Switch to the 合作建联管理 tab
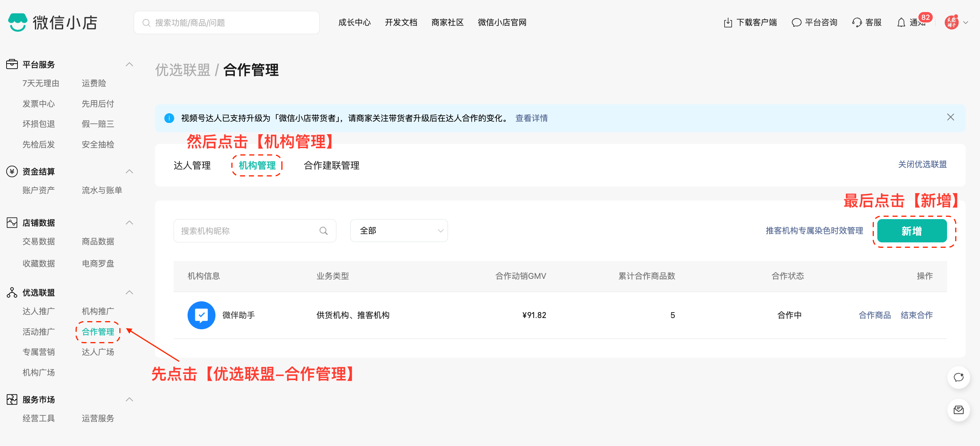 pyautogui.click(x=331, y=165)
